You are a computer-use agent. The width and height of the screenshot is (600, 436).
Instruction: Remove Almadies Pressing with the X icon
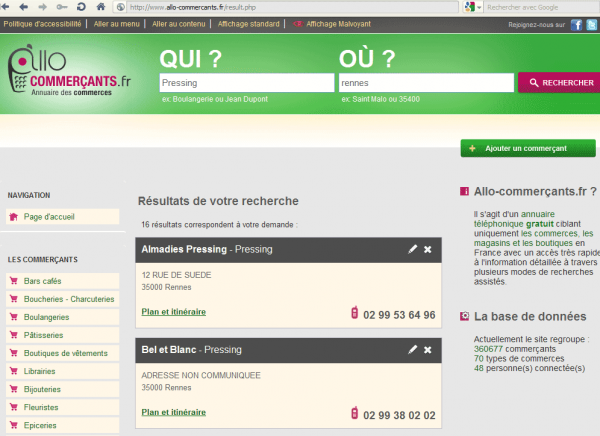point(428,249)
